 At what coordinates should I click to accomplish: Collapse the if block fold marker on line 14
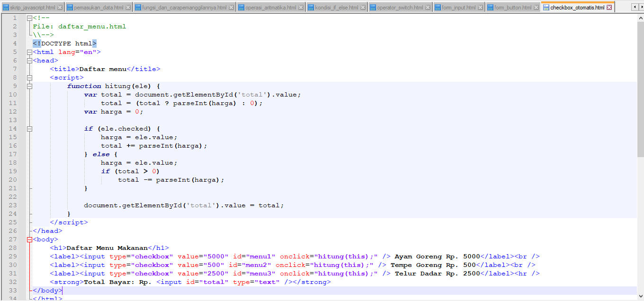[x=29, y=128]
